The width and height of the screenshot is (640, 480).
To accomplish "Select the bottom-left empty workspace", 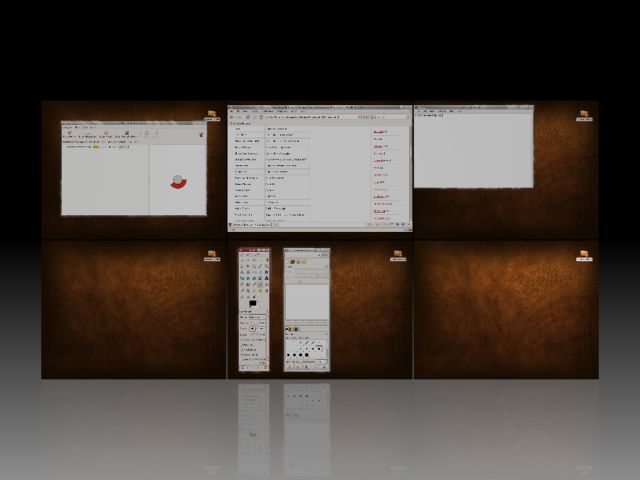I will (134, 310).
